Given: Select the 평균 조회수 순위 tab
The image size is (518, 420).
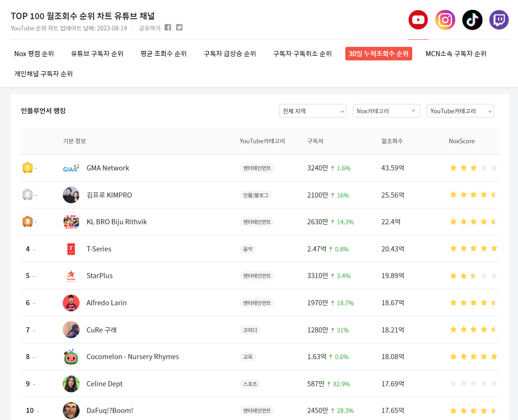Looking at the screenshot, I should (163, 53).
